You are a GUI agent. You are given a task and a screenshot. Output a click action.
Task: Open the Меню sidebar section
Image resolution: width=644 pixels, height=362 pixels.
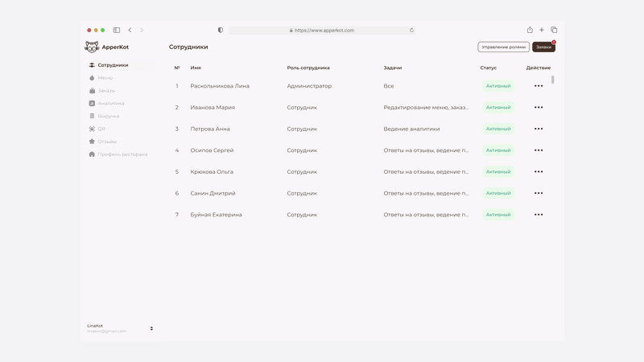click(101, 78)
